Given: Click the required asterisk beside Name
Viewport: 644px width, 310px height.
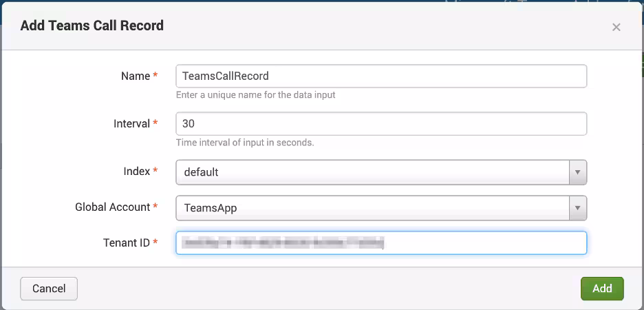Looking at the screenshot, I should tap(155, 76).
